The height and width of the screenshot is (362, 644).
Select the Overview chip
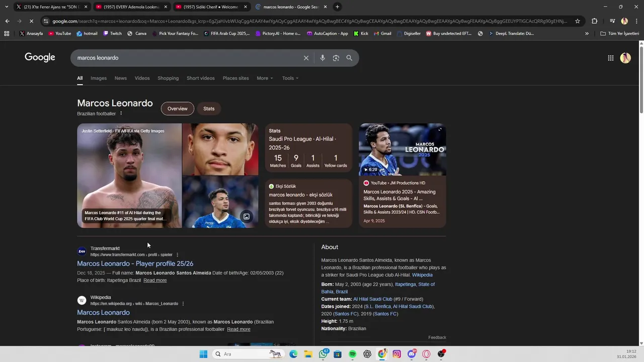coord(178,109)
